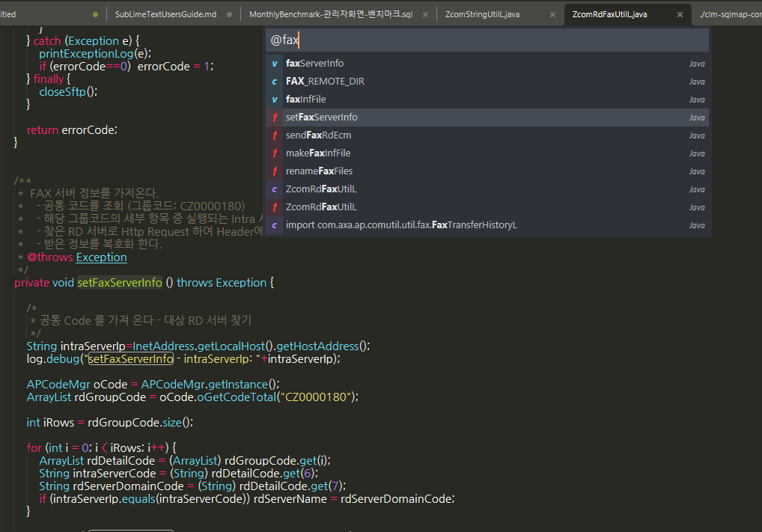Screen dimensions: 762x532
Task: Switch to the ZcomStringUtilL.java tab
Action: point(482,14)
